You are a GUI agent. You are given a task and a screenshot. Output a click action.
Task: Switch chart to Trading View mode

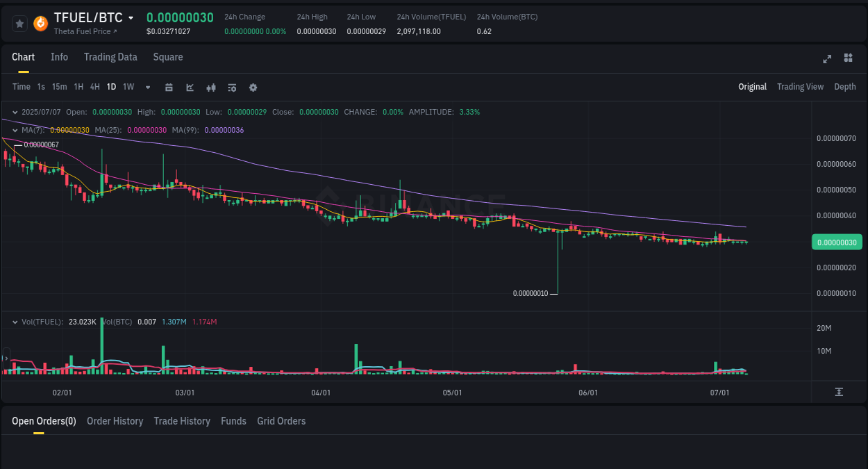coord(800,87)
